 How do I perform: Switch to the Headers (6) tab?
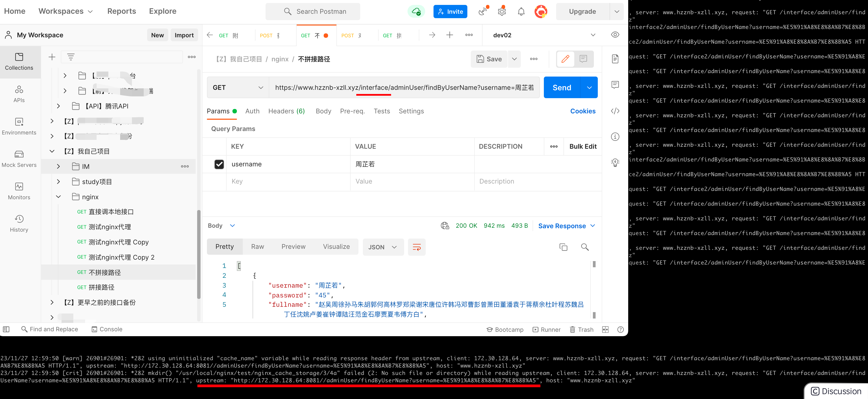tap(286, 111)
